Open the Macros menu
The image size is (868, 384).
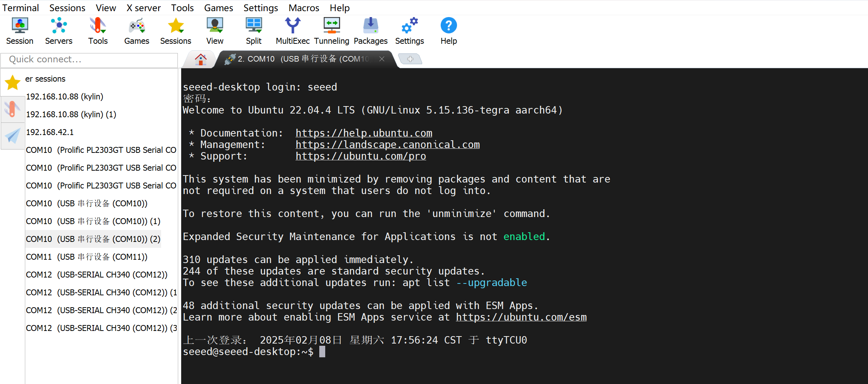304,8
